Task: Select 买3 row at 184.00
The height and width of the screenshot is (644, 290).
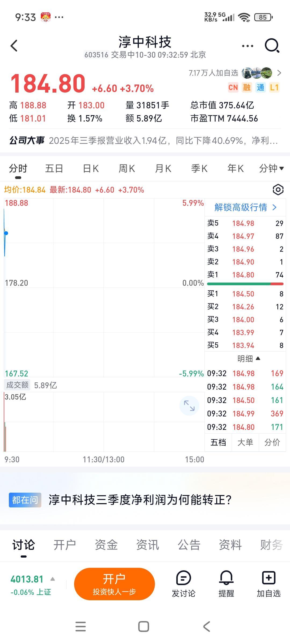Action: [245, 320]
